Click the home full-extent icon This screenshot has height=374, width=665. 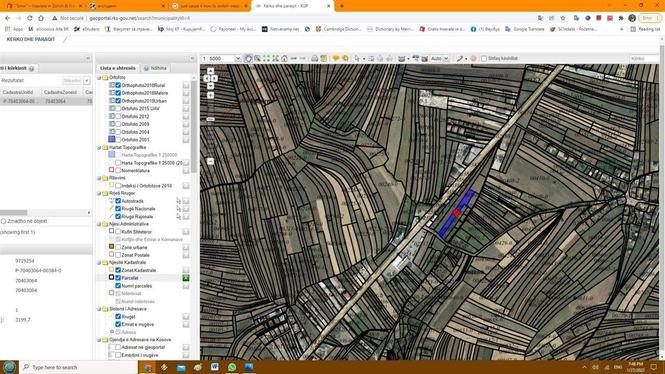(285, 59)
